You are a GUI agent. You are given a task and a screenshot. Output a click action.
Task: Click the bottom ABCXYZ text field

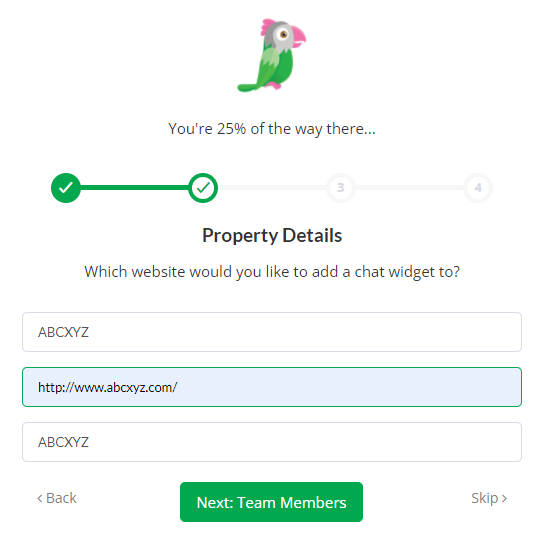pos(272,442)
